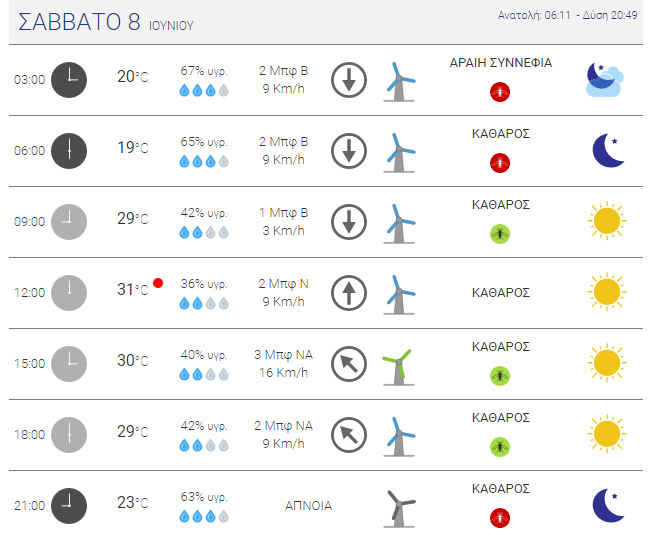
Task: Click the dark clock icon at 03:00
Action: (69, 80)
